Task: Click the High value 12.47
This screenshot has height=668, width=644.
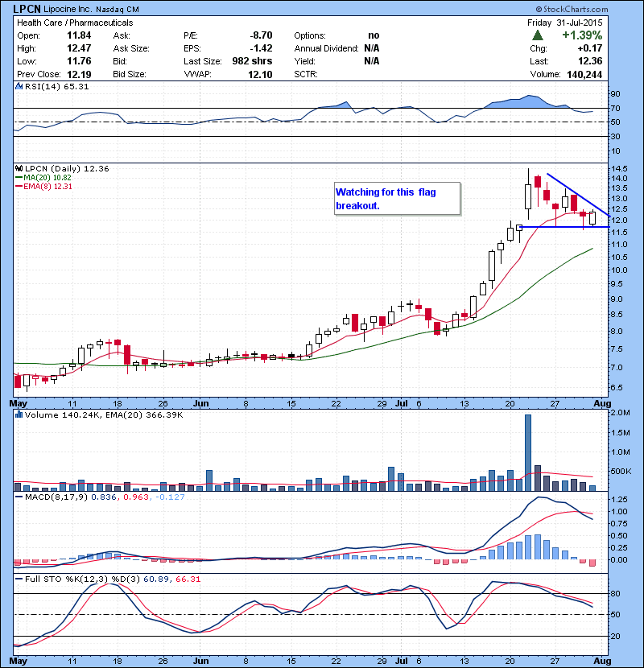Action: point(79,48)
